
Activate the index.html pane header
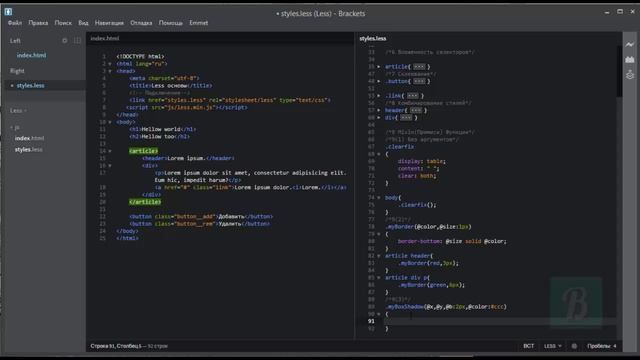(104, 38)
